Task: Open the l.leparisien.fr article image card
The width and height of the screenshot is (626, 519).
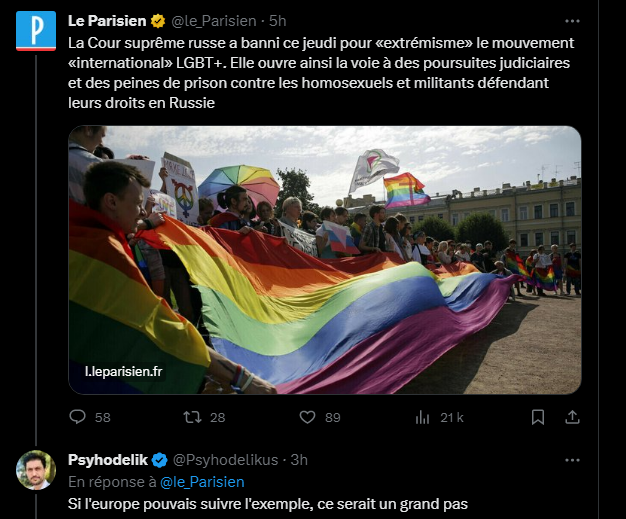Action: 325,260
